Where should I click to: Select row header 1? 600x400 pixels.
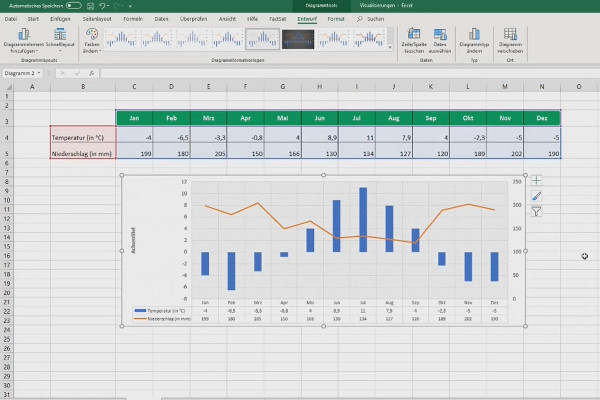click(x=7, y=96)
